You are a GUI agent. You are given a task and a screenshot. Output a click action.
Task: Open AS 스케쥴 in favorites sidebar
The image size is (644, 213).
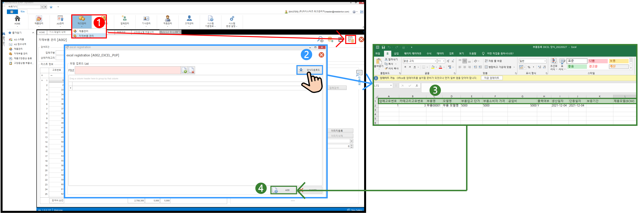click(x=19, y=40)
